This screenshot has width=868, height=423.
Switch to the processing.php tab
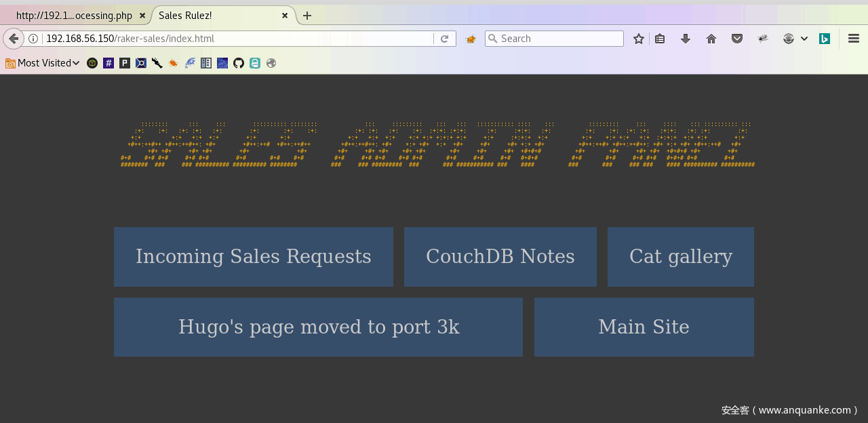point(75,15)
